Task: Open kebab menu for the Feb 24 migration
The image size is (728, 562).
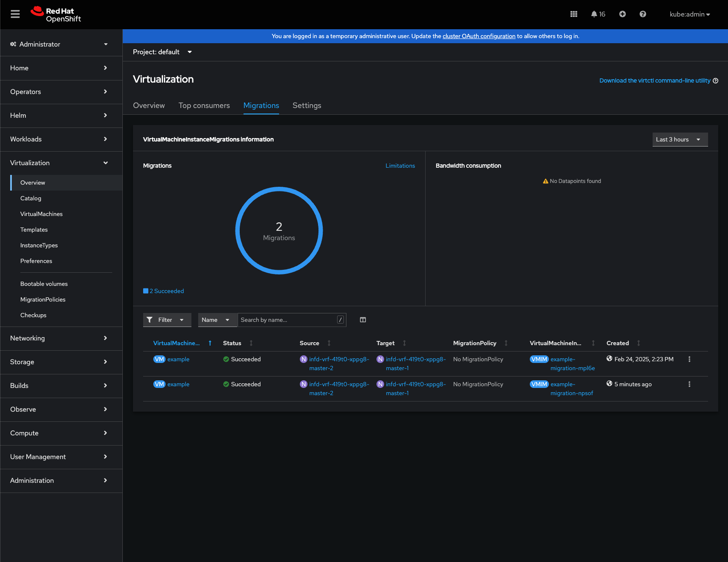Action: click(689, 359)
